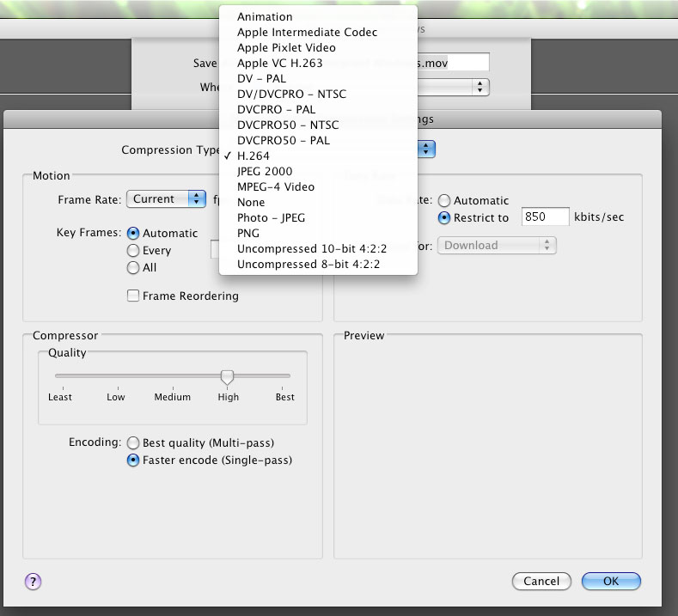Pick PNG compression type
The width and height of the screenshot is (678, 616).
click(318, 234)
